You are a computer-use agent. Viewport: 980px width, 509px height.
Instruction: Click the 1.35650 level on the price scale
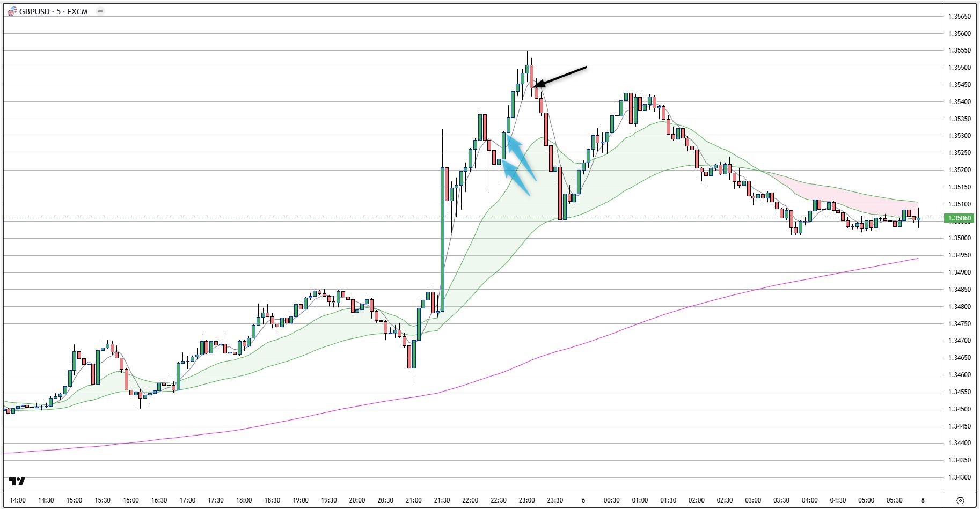(959, 17)
